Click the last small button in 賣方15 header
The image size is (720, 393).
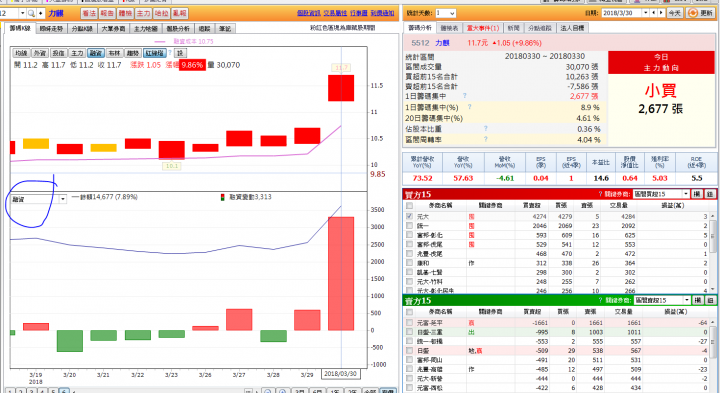710,300
